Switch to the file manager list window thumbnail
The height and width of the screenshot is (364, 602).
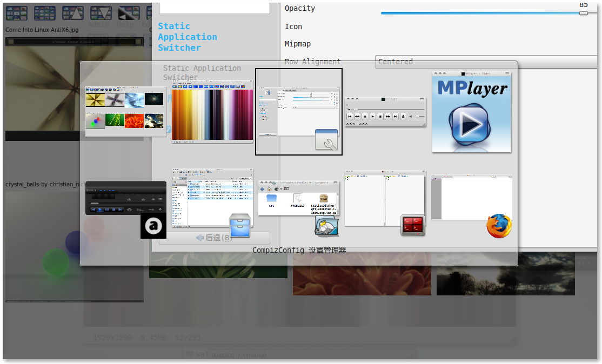[x=212, y=198]
